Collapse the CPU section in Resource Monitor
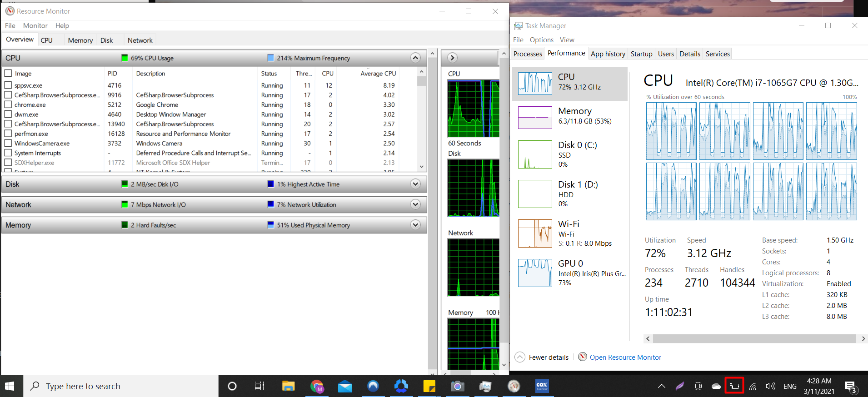Image resolution: width=868 pixels, height=397 pixels. point(415,58)
